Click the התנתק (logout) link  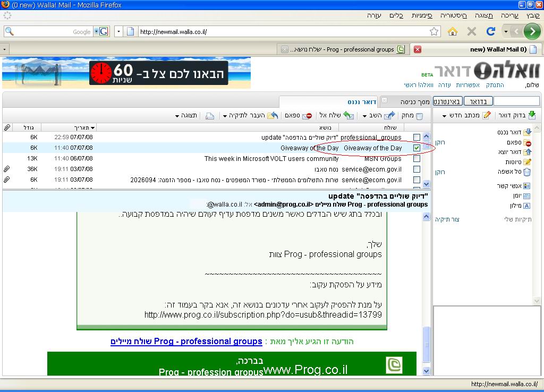click(495, 84)
